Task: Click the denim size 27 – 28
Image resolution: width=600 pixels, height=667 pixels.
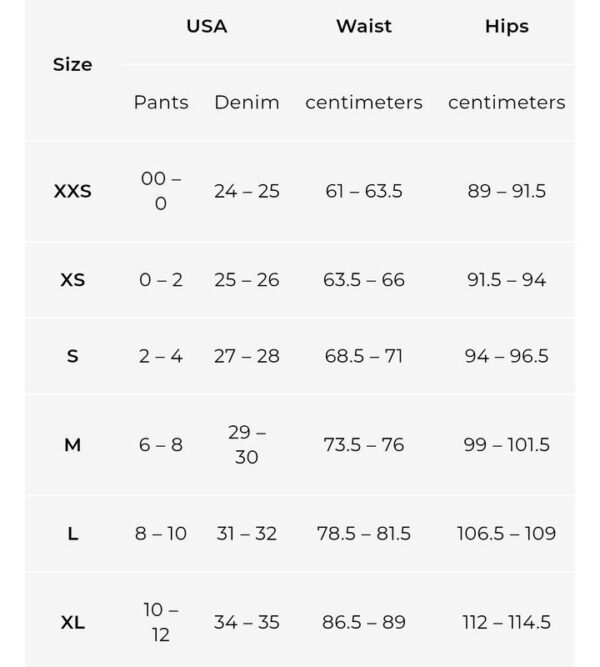Action: coord(247,356)
